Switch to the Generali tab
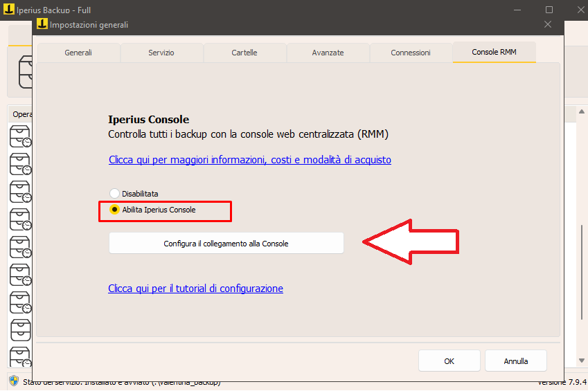Screen dimensions: 588x391 78,53
